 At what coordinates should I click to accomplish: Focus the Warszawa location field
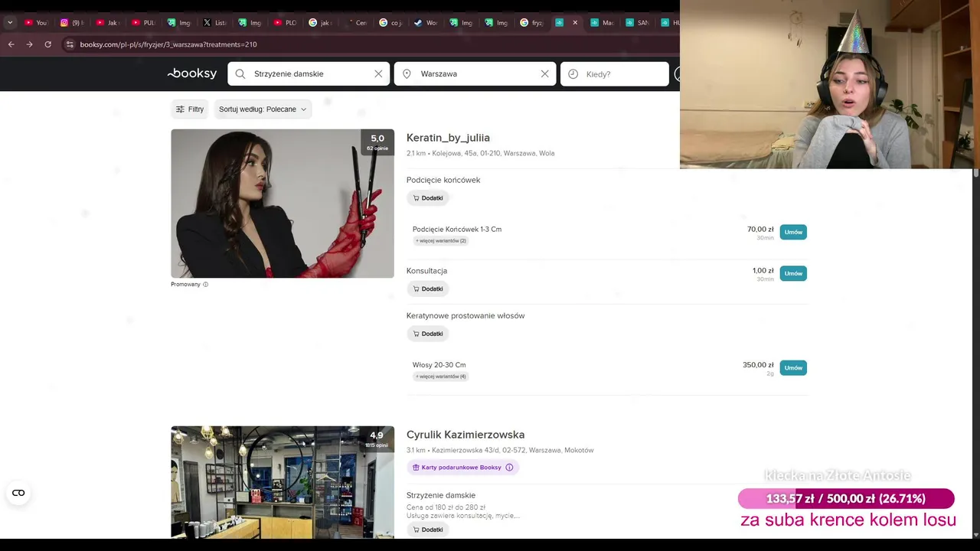[475, 74]
